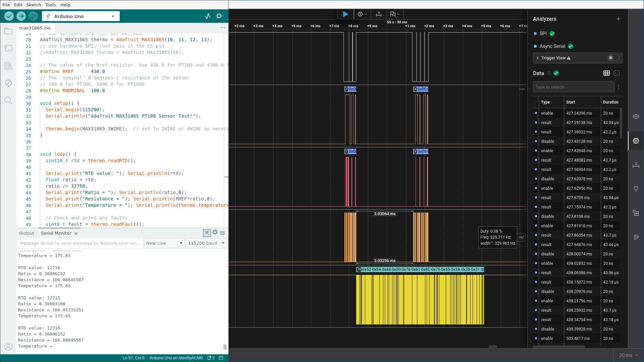Open the Serial Plotter icon
The image size is (644, 362).
tap(208, 16)
